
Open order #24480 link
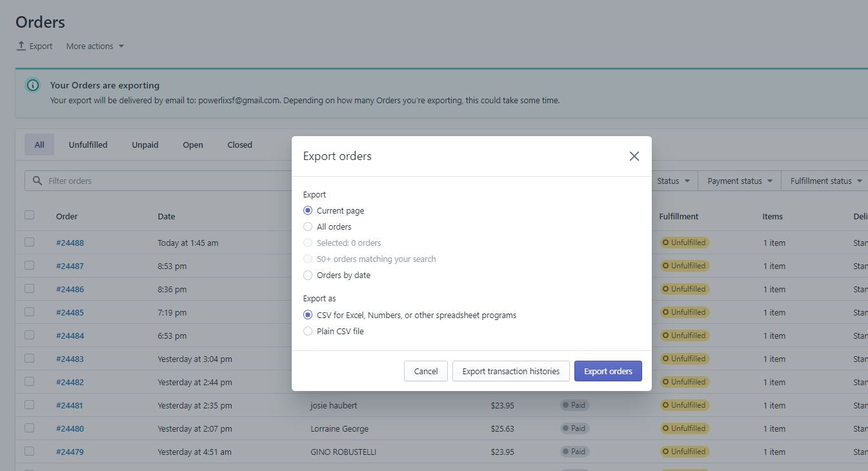(x=70, y=428)
